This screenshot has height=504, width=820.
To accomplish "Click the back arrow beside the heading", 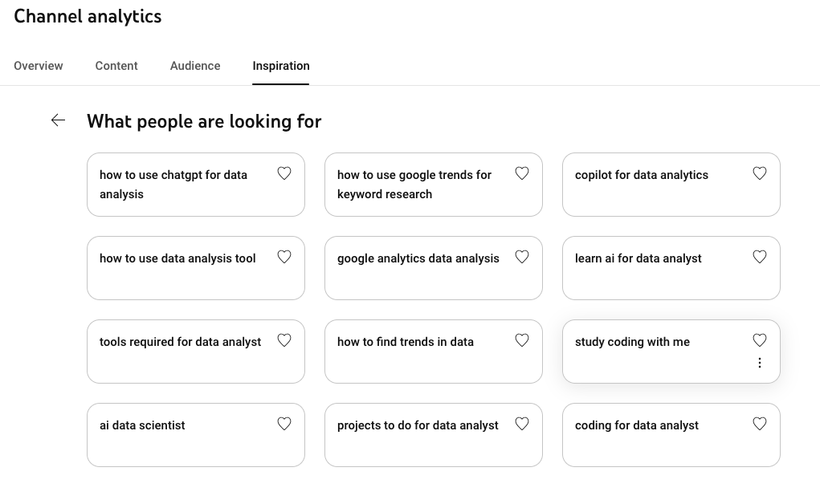I will (x=58, y=120).
